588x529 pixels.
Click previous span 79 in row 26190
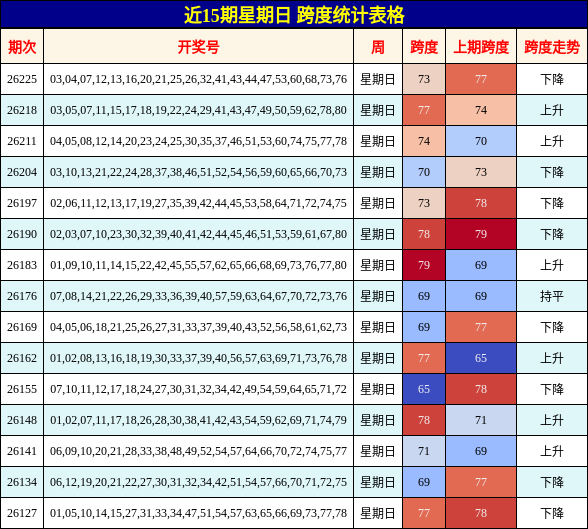(481, 234)
